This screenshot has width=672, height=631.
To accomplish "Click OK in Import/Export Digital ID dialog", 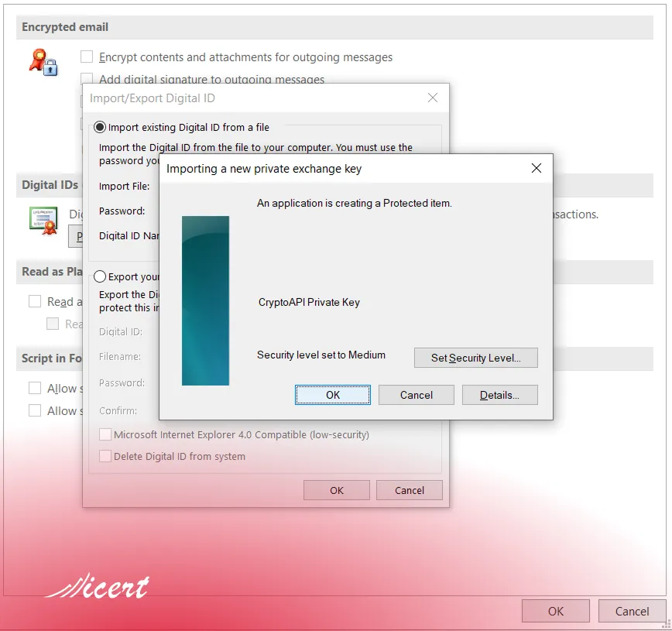I will (336, 490).
